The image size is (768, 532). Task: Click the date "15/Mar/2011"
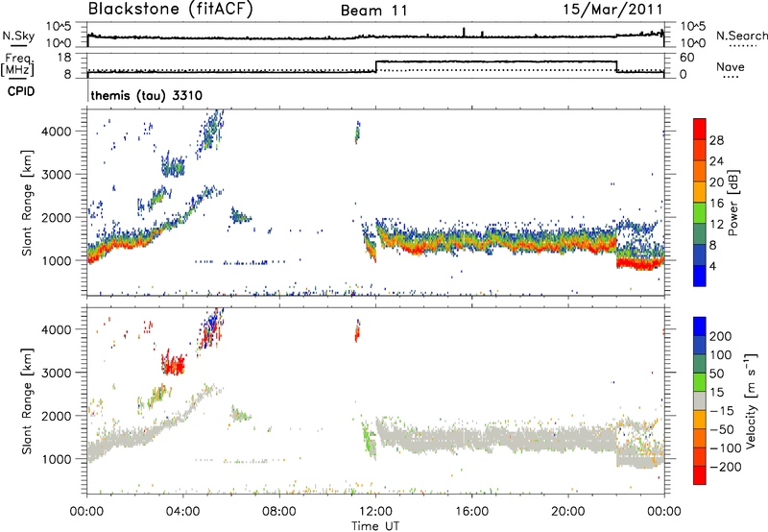coord(612,9)
